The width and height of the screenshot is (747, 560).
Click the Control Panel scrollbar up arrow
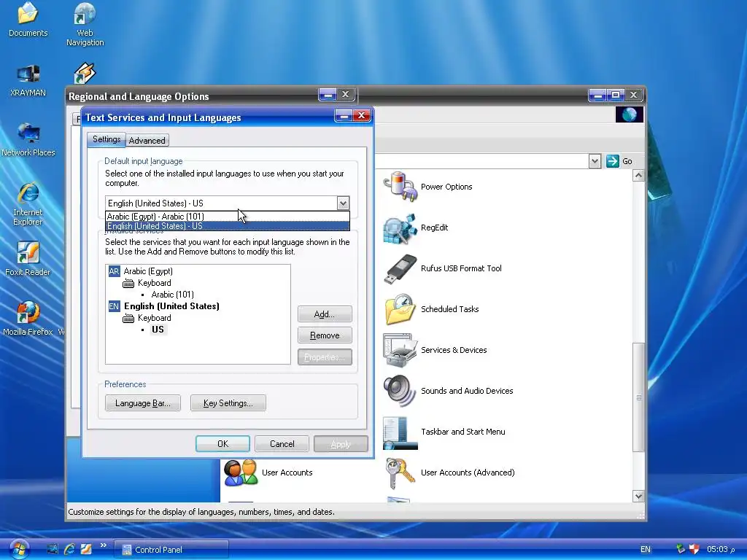point(638,175)
